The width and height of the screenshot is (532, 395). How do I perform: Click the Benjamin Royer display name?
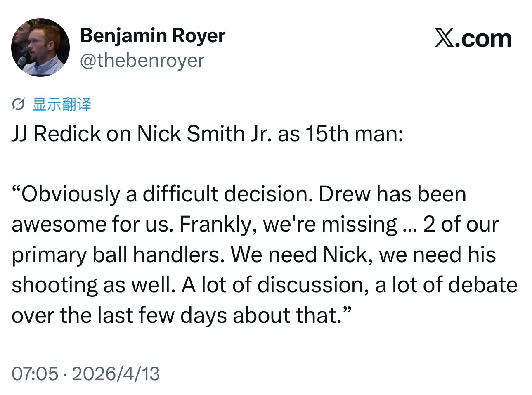[153, 35]
